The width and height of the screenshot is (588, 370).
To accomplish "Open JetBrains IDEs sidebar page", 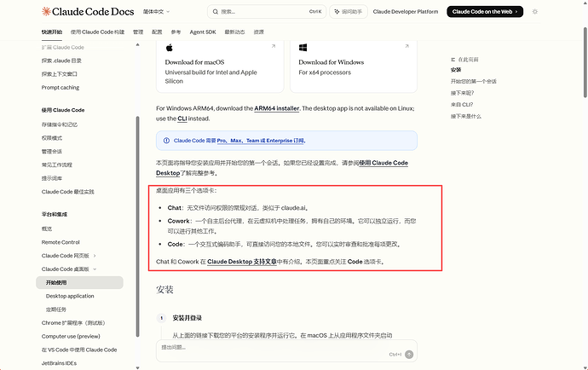I will [x=59, y=363].
